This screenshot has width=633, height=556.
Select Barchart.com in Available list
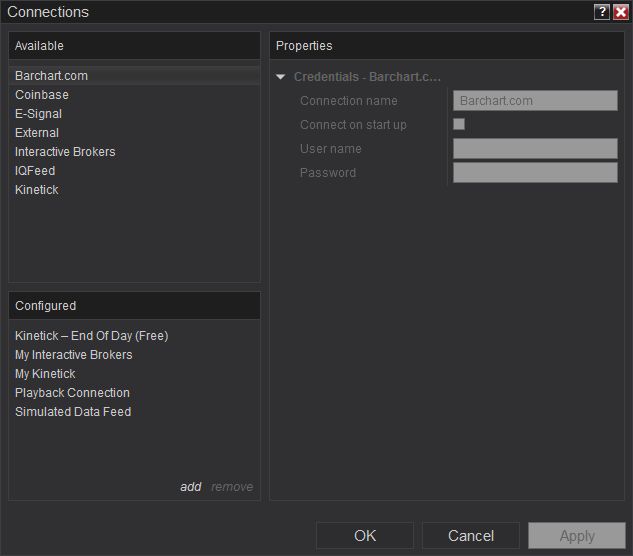click(51, 76)
